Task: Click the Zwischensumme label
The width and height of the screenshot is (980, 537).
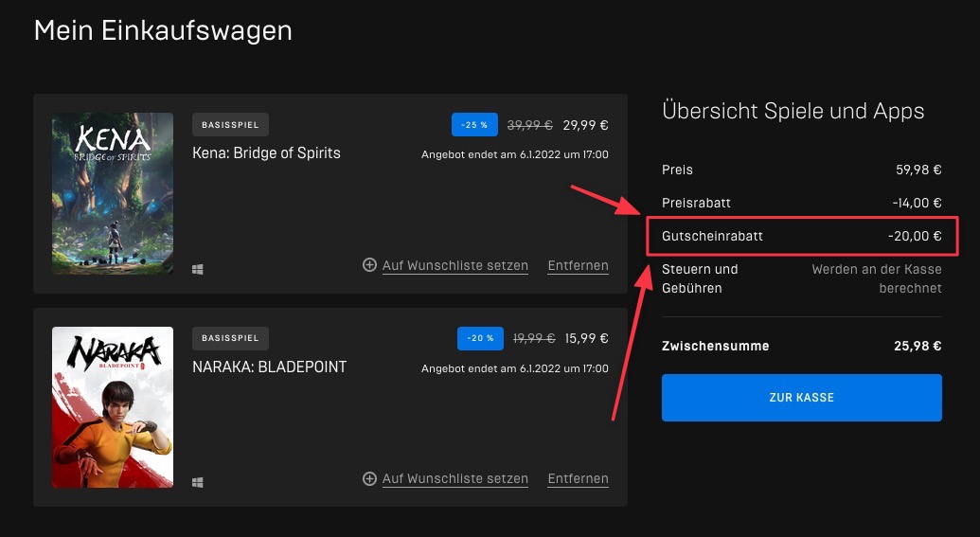Action: point(716,346)
